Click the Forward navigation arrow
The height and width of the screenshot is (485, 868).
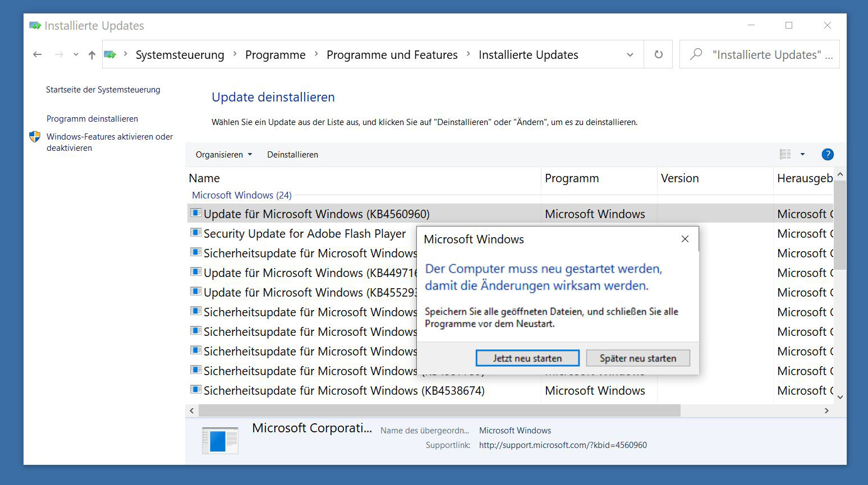(x=58, y=54)
